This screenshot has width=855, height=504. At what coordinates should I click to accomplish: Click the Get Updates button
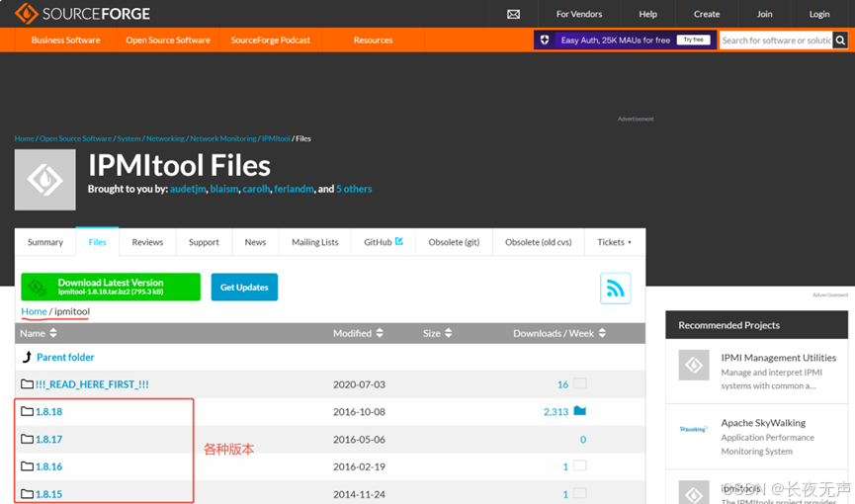coord(244,287)
